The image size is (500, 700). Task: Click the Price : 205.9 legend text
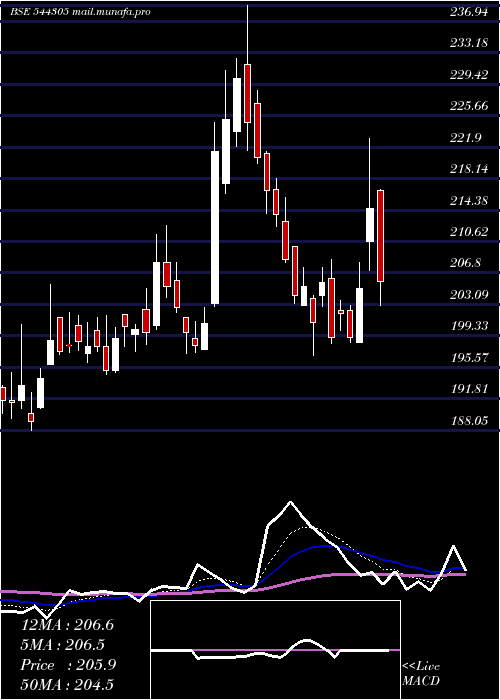pyautogui.click(x=68, y=665)
